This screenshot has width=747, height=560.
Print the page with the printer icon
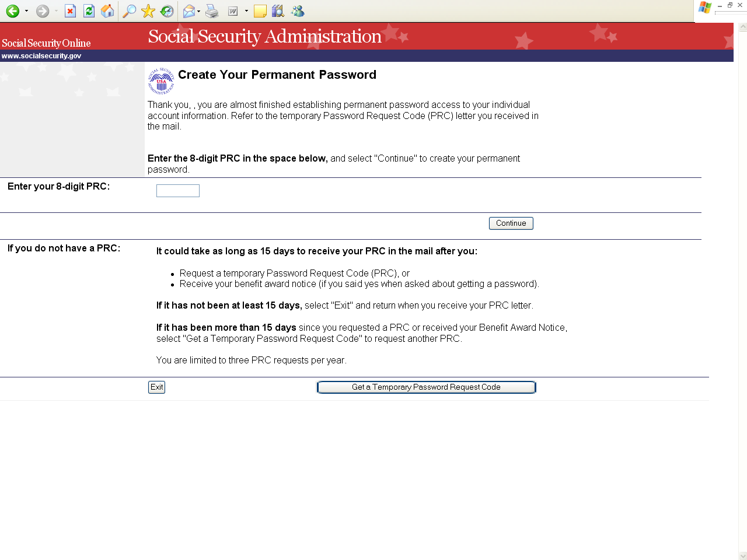pyautogui.click(x=212, y=11)
